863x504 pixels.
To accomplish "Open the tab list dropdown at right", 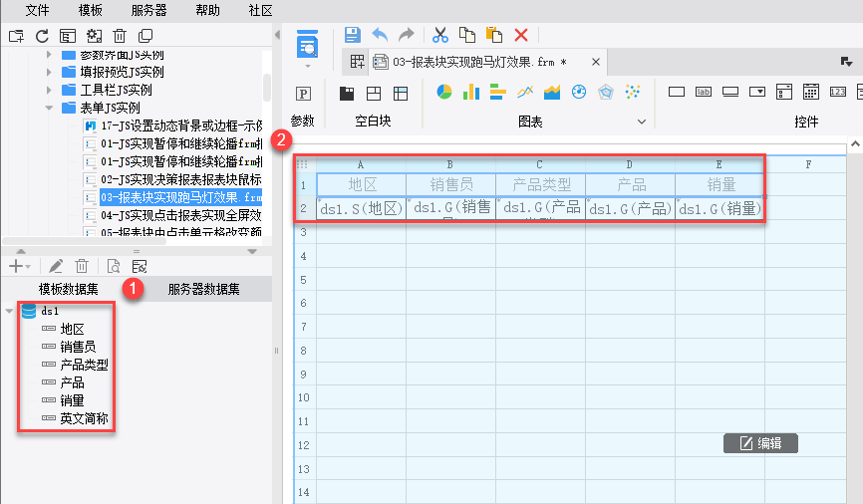I will pos(846,62).
